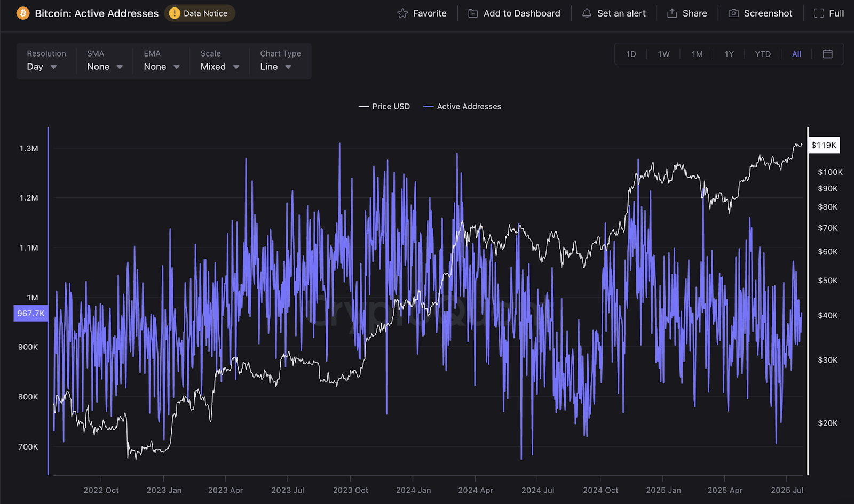
Task: Mark the chart as Favorite
Action: pos(430,13)
